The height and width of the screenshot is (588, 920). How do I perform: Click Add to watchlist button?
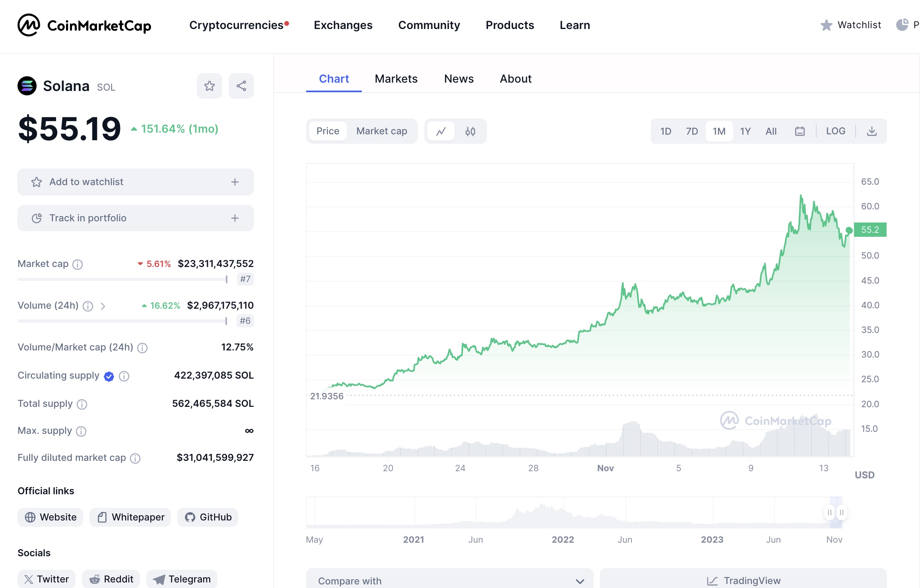136,182
